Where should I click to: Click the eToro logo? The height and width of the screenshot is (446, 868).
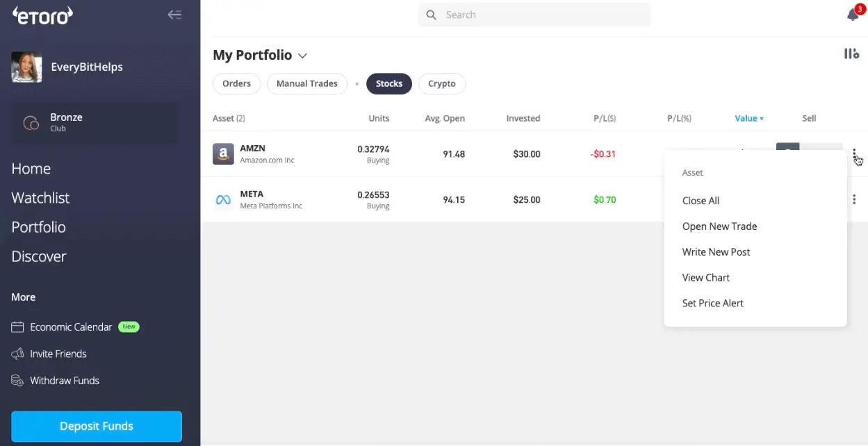tap(43, 15)
